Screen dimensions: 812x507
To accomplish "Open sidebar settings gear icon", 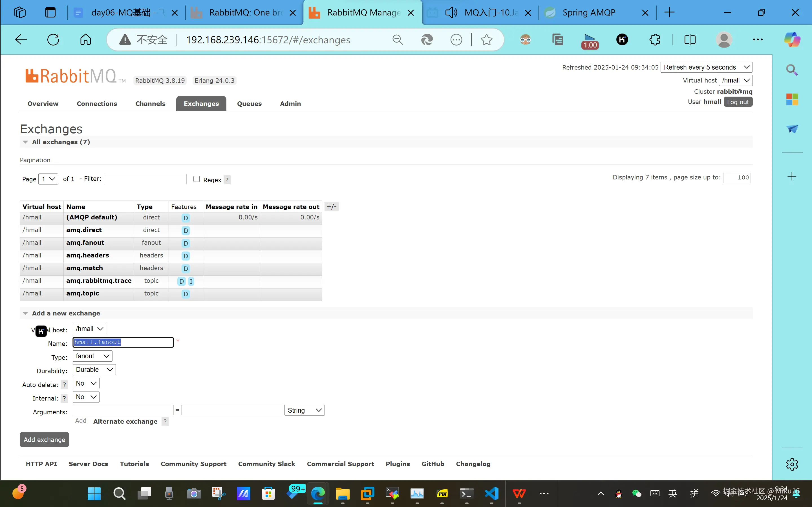I will [792, 464].
